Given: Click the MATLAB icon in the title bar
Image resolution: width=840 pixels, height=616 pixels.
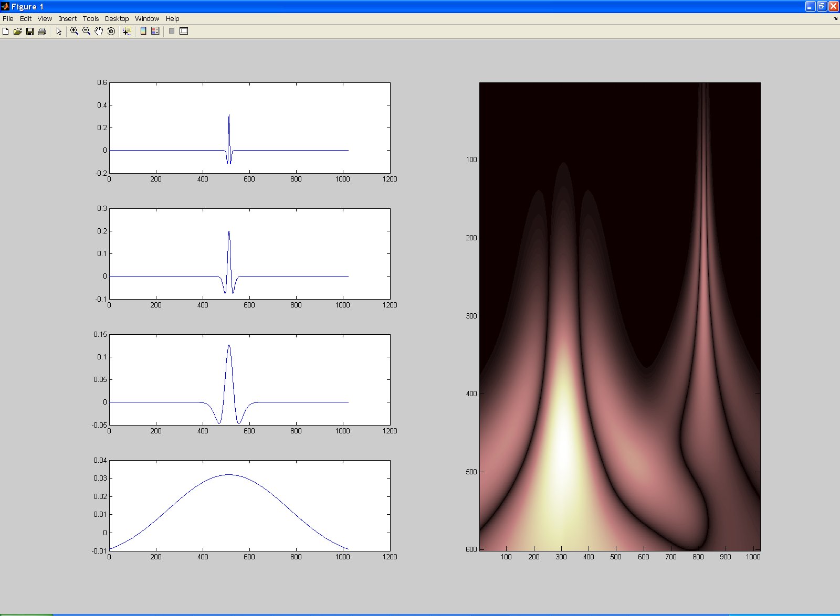Looking at the screenshot, I should click(5, 6).
